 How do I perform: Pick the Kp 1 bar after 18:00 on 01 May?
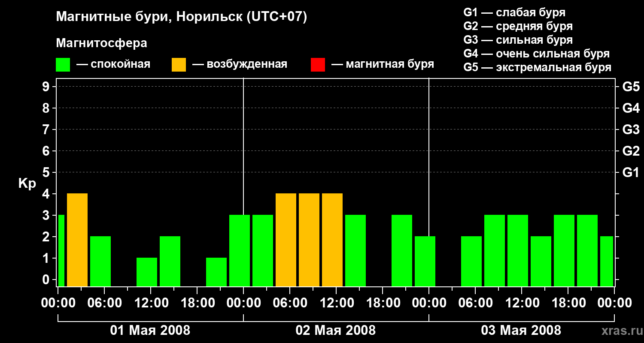coord(216,272)
